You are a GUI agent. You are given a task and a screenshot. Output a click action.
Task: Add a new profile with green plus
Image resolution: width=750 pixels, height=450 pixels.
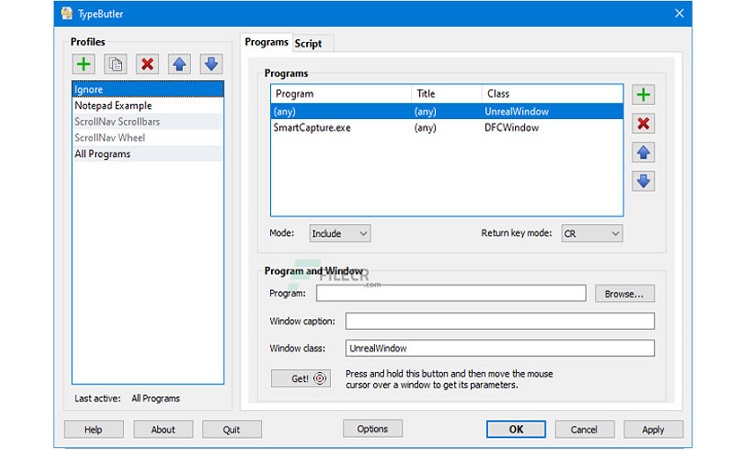(x=84, y=64)
